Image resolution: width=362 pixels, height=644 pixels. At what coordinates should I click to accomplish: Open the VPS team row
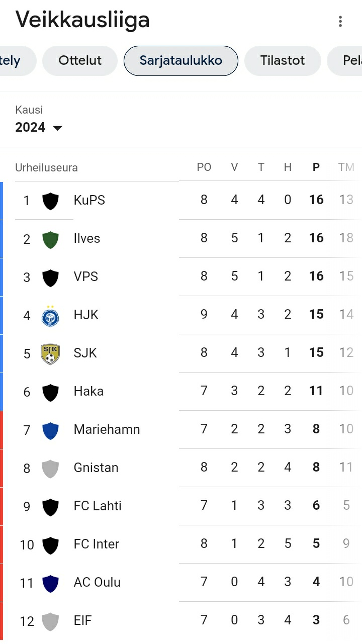[86, 277]
